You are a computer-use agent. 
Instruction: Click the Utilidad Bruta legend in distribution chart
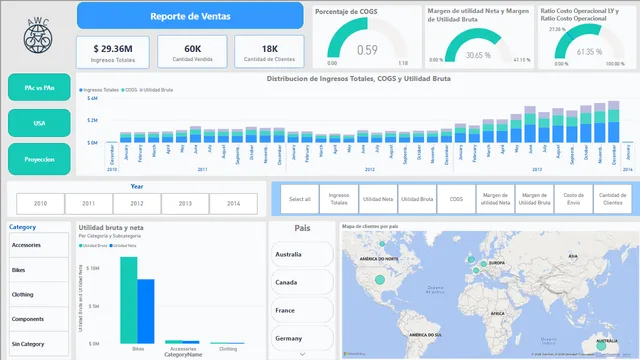coord(156,90)
